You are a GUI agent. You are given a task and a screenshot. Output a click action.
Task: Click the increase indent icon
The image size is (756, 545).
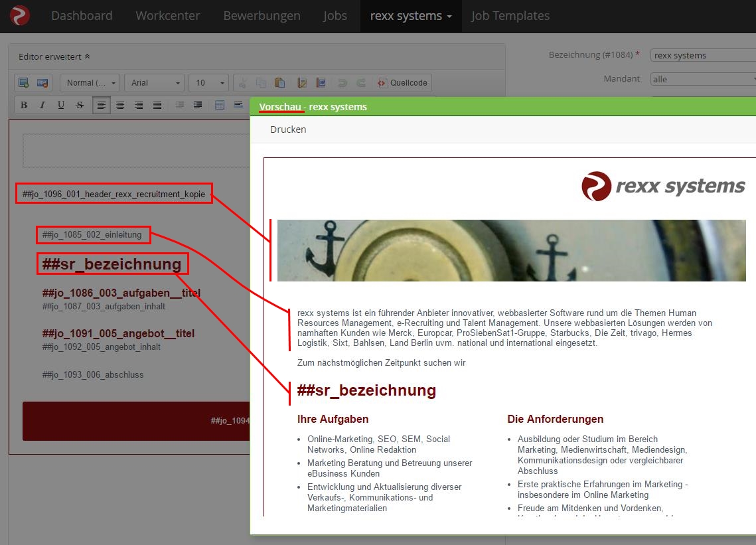click(198, 105)
